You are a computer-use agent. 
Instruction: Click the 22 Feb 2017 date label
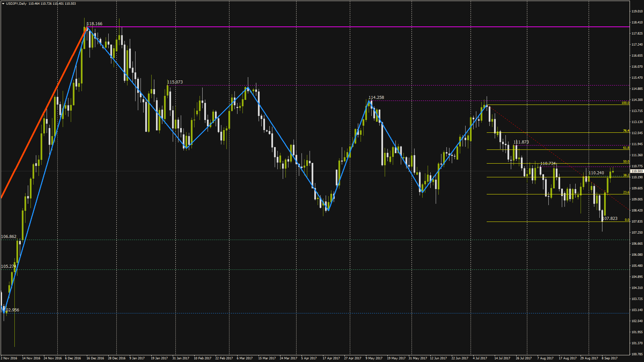pyautogui.click(x=224, y=358)
